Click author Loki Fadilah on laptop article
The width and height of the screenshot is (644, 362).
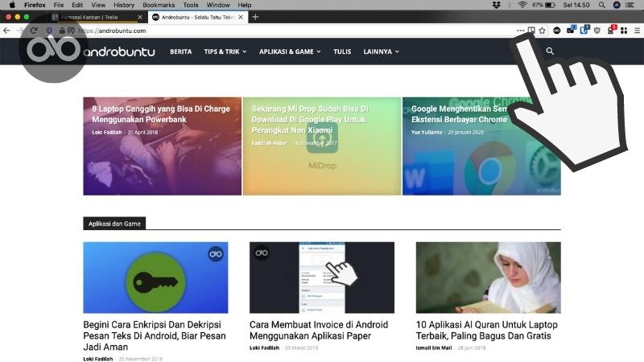click(107, 132)
